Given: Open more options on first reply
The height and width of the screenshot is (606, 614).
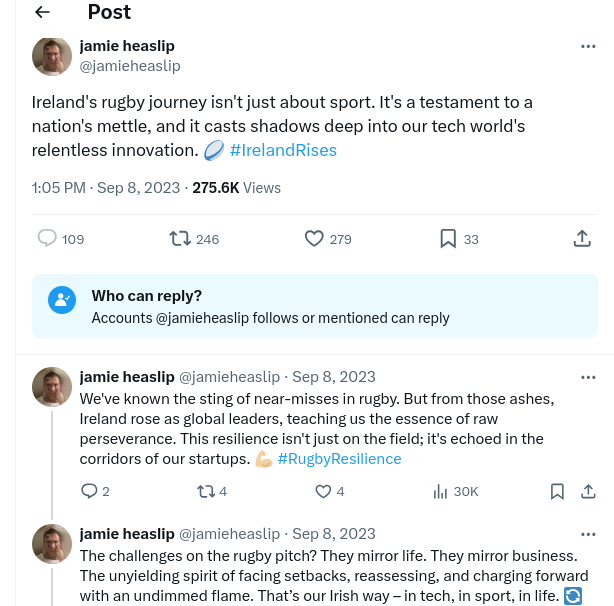Looking at the screenshot, I should click(588, 377).
